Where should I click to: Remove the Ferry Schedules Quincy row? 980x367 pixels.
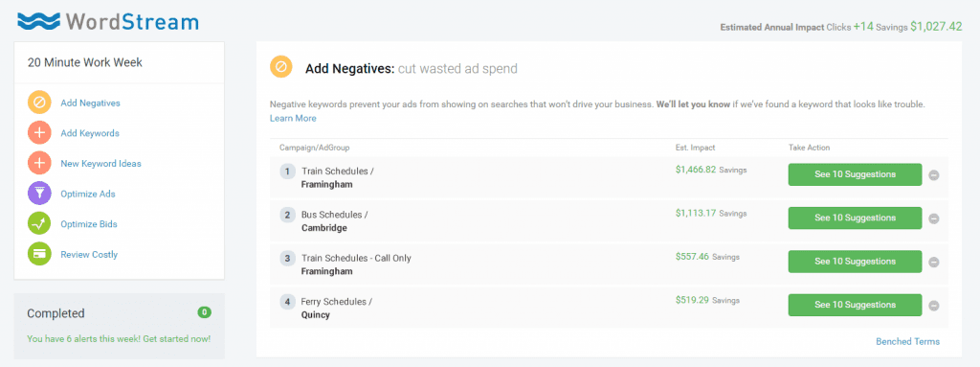tap(934, 306)
